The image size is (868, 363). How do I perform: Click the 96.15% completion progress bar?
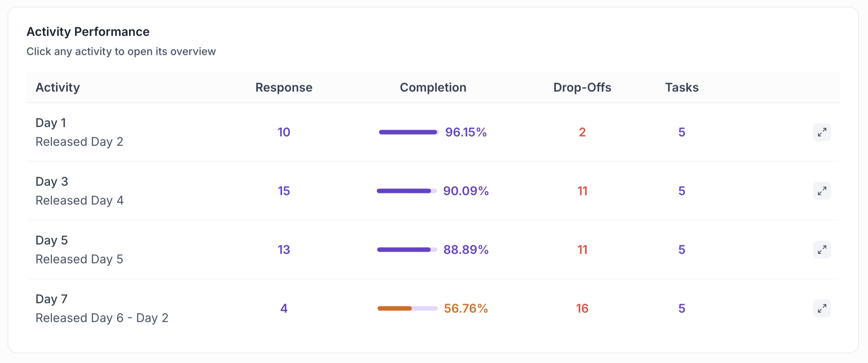coord(409,132)
